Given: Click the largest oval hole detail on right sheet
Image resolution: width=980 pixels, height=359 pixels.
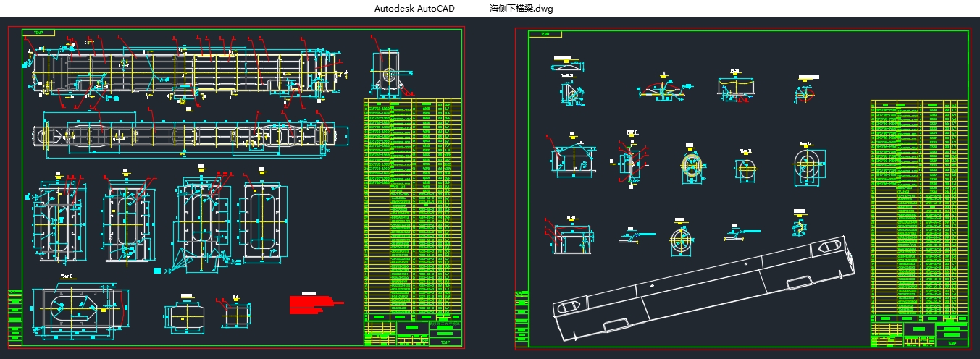Looking at the screenshot, I should click(804, 167).
